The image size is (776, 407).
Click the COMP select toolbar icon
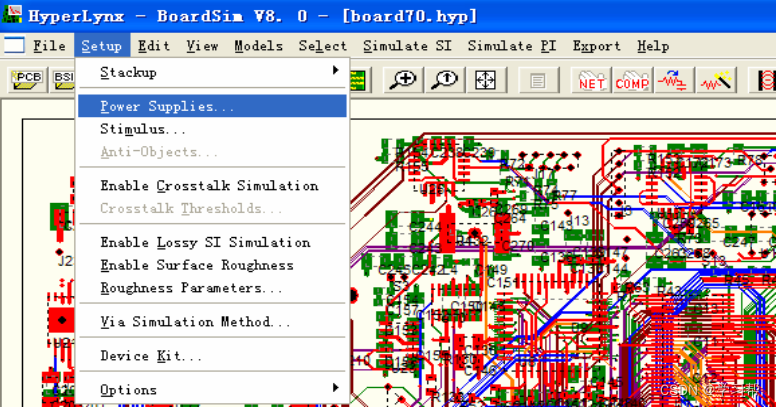pyautogui.click(x=632, y=80)
